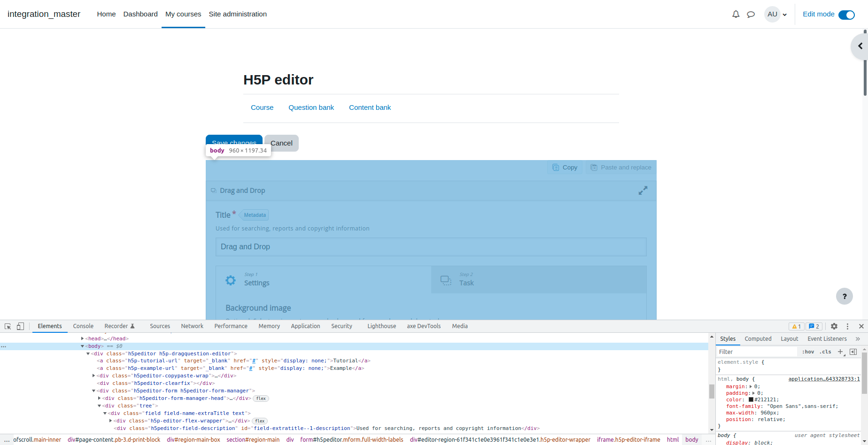Open the DevTools three-dot menu

847,326
